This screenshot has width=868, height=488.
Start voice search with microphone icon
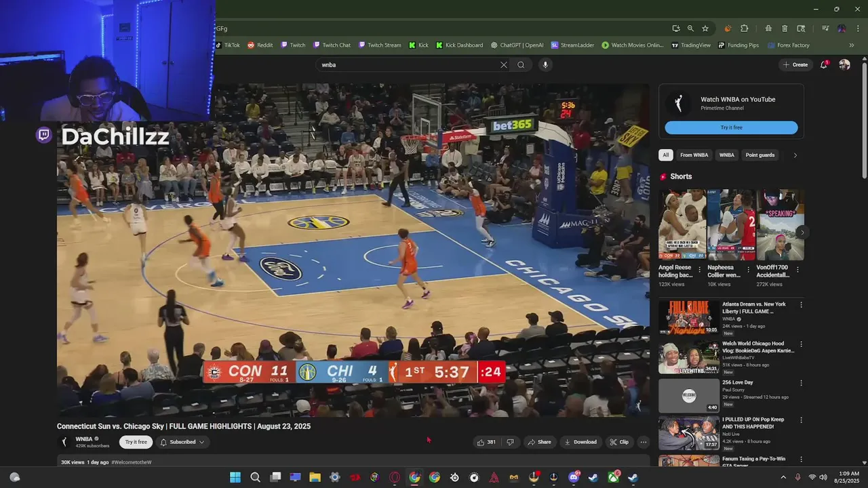[545, 65]
